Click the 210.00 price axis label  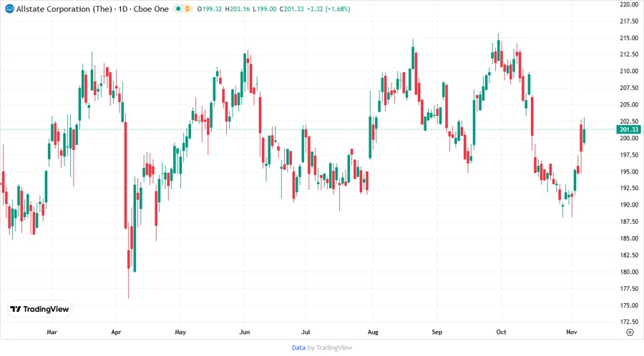coord(629,71)
